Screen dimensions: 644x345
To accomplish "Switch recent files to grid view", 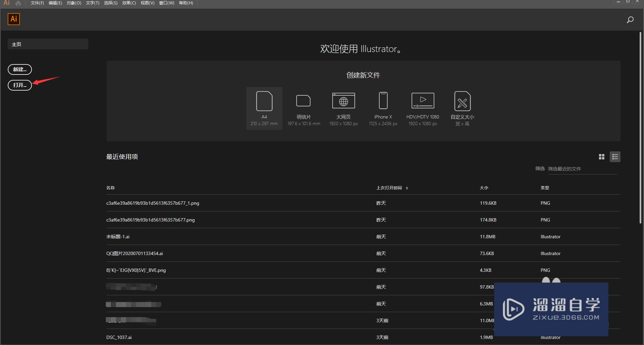I will (x=602, y=157).
